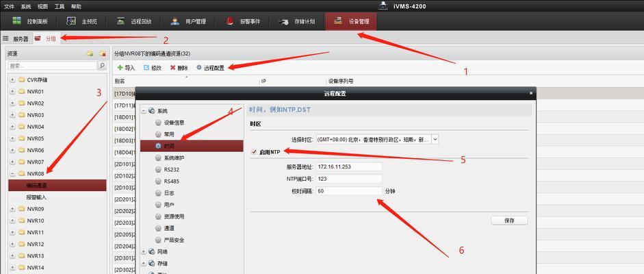Expand the 存储 node in 远程配置

(x=144, y=263)
